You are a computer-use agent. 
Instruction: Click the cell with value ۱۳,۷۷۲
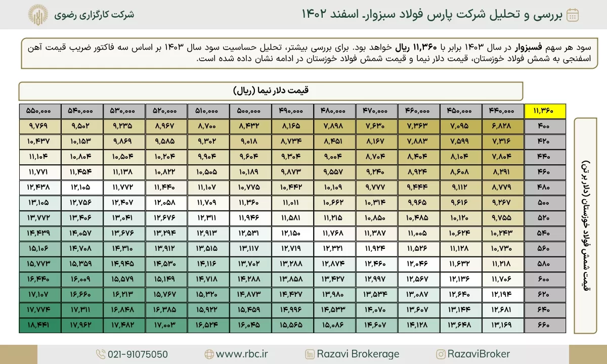click(40, 218)
